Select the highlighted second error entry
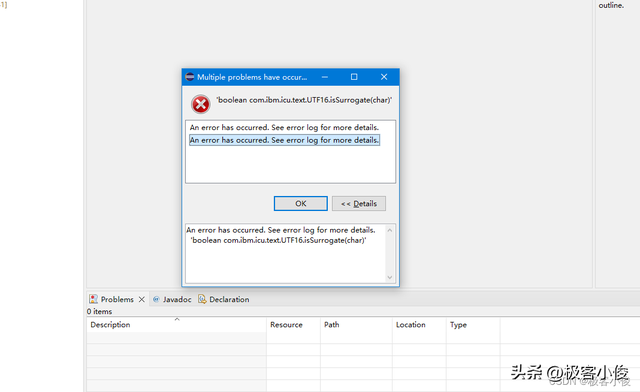The width and height of the screenshot is (640, 392). click(x=284, y=140)
